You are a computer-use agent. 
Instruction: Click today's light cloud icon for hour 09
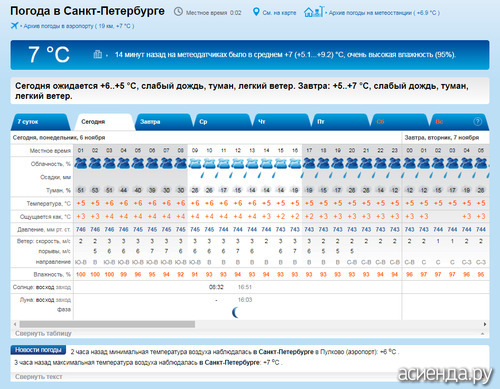click(x=195, y=163)
